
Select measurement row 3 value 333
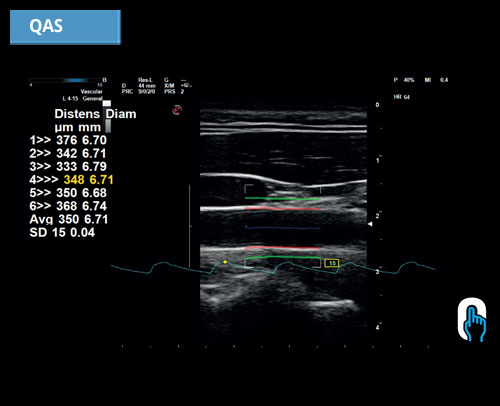coord(67,166)
